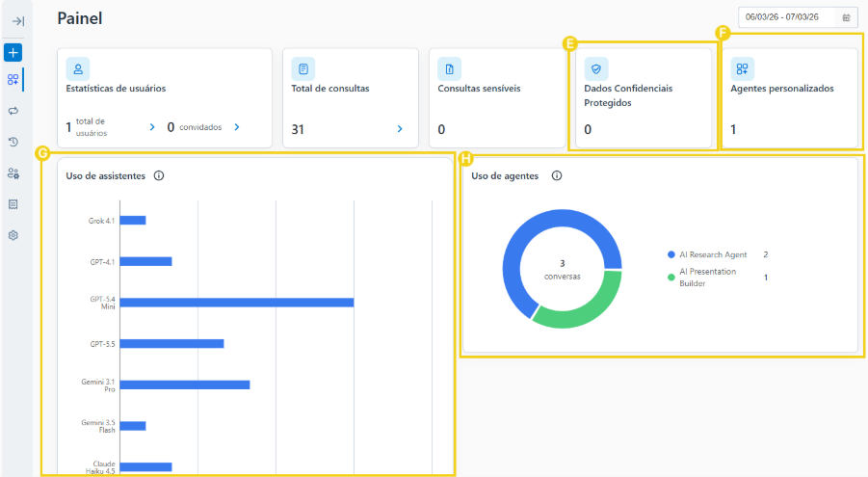Screen dimensions: 868x477
Task: Click the Estatísticas de usuários card title
Action: pyautogui.click(x=116, y=88)
